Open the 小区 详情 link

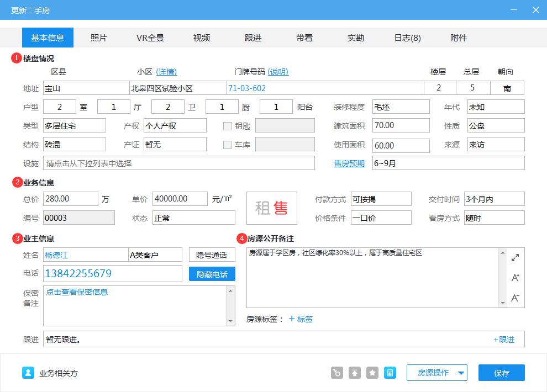tap(165, 73)
